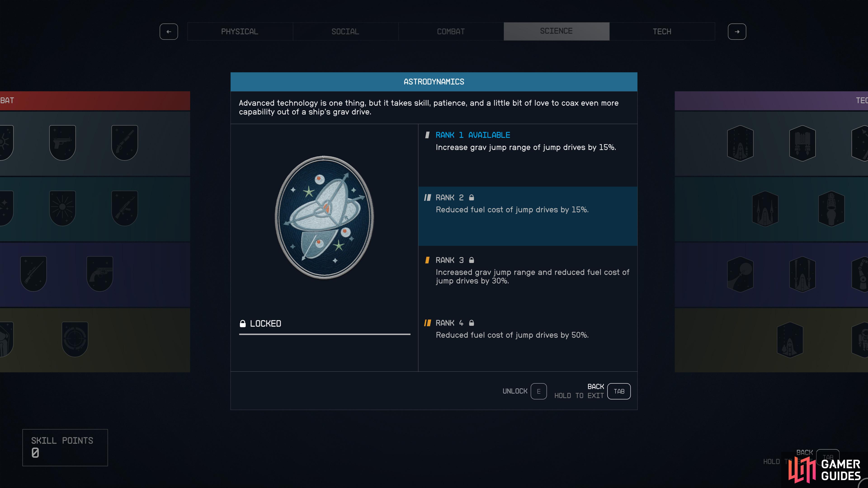
Task: Switch to the Combat tab
Action: click(x=451, y=31)
